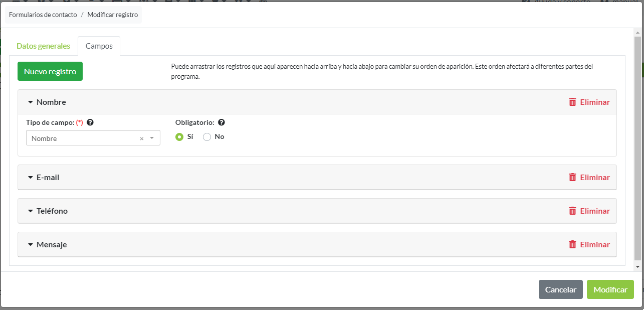This screenshot has width=644, height=310.
Task: Click the Cancelar button
Action: [560, 289]
